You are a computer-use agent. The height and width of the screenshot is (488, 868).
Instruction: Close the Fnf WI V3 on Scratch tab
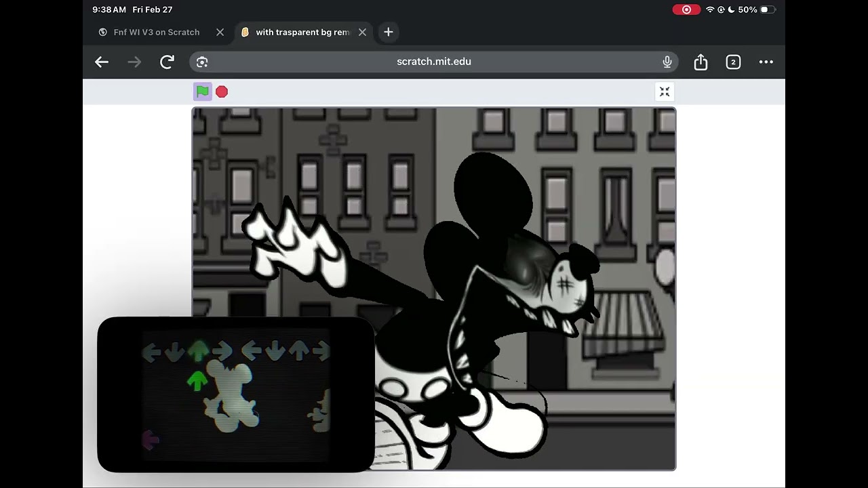coord(220,32)
